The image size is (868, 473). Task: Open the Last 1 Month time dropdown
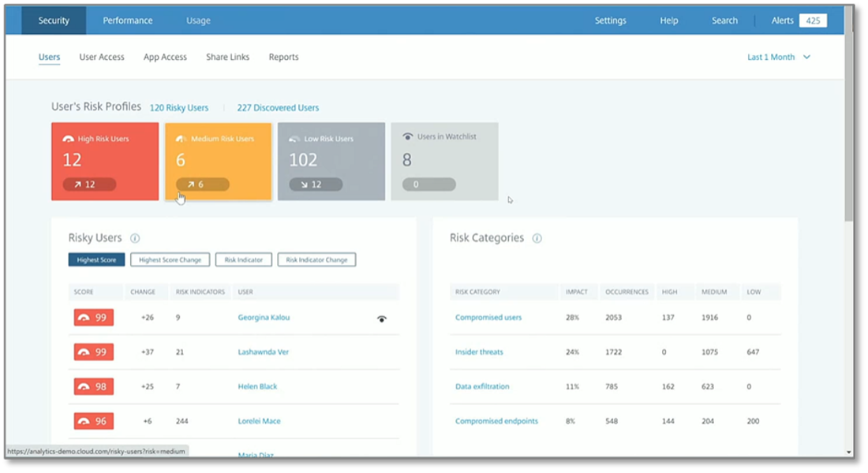[771, 57]
